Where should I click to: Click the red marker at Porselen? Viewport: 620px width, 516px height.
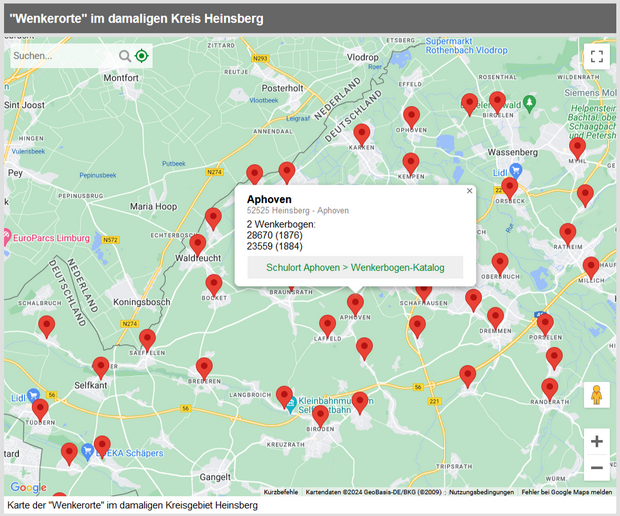pyautogui.click(x=545, y=325)
